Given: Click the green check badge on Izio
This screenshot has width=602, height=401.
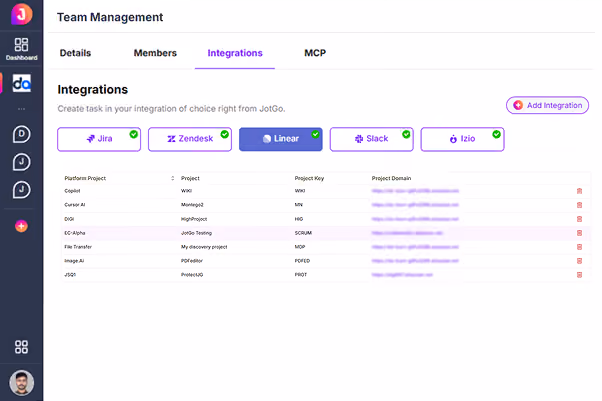Looking at the screenshot, I should tap(496, 134).
